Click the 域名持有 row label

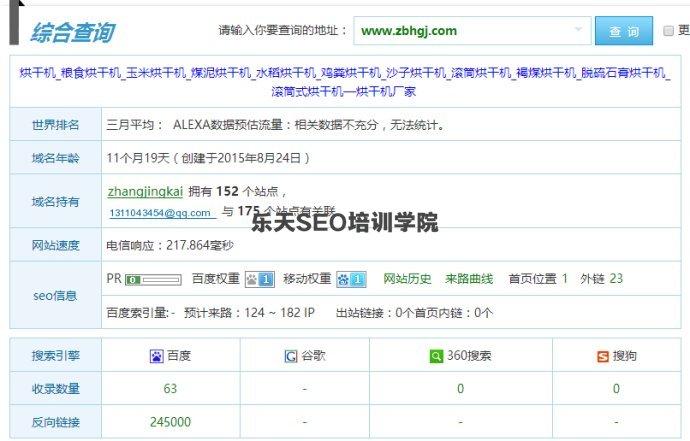point(55,202)
